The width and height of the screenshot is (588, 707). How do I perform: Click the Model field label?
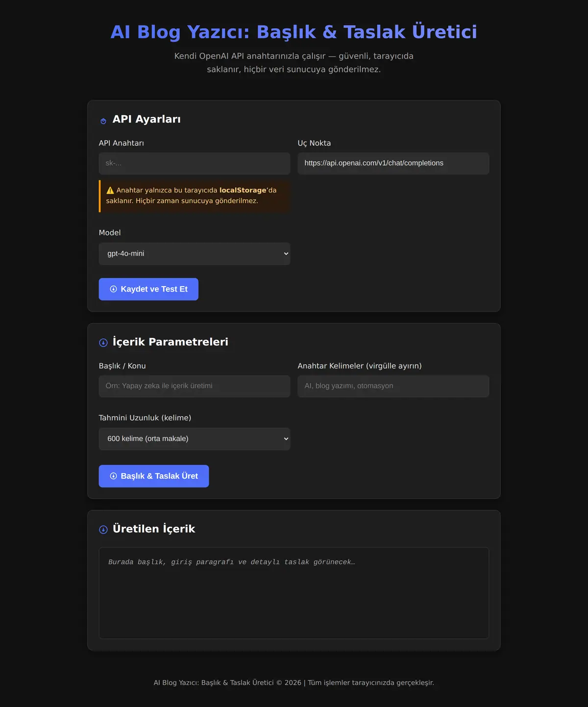110,233
